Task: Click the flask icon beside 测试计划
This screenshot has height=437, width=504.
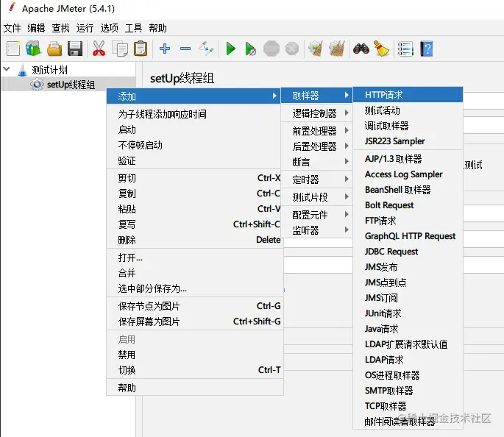Action: 22,70
